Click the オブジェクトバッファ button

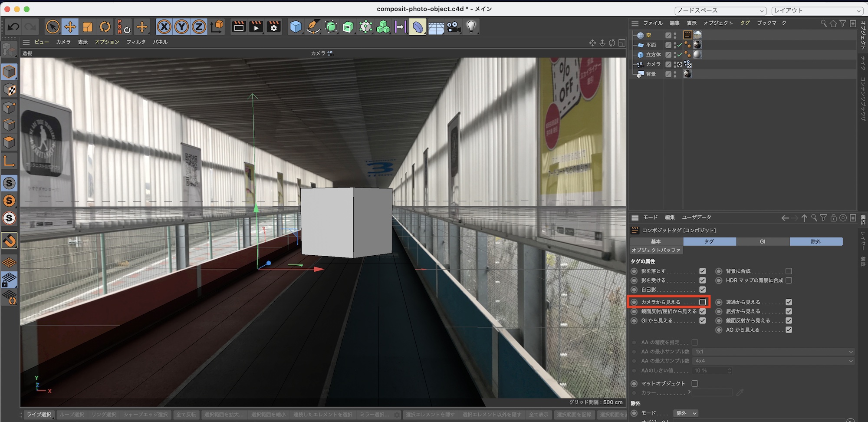pos(656,251)
